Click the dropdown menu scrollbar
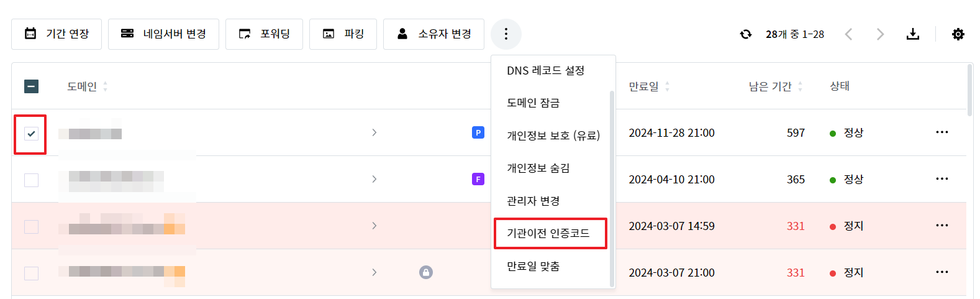 click(x=612, y=188)
